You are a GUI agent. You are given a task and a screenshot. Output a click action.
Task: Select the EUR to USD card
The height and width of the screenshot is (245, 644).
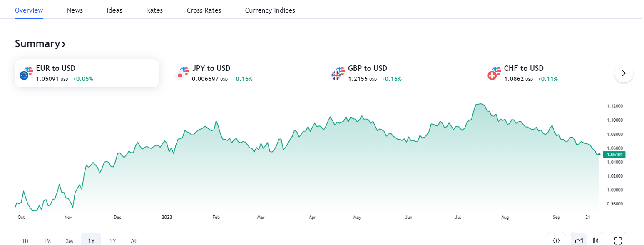(87, 73)
